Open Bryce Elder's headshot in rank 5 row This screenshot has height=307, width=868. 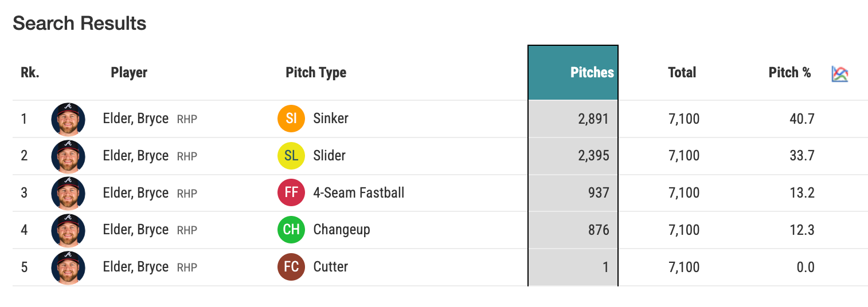pos(68,267)
